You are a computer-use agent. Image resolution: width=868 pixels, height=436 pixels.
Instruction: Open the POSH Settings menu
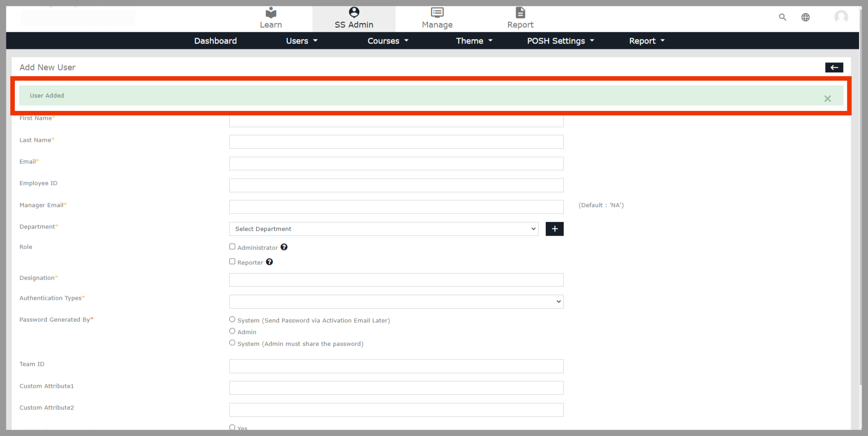[x=560, y=41]
